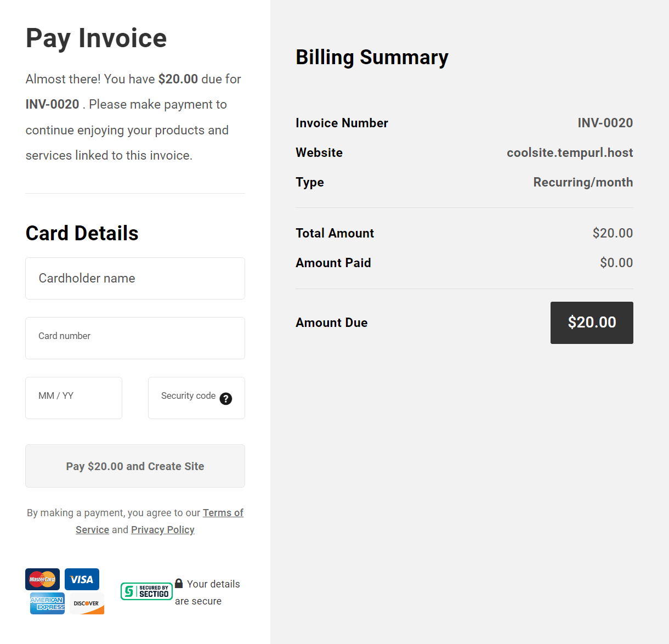Click the 'Your details are secure' text
Image resolution: width=669 pixels, height=644 pixels.
click(x=207, y=592)
